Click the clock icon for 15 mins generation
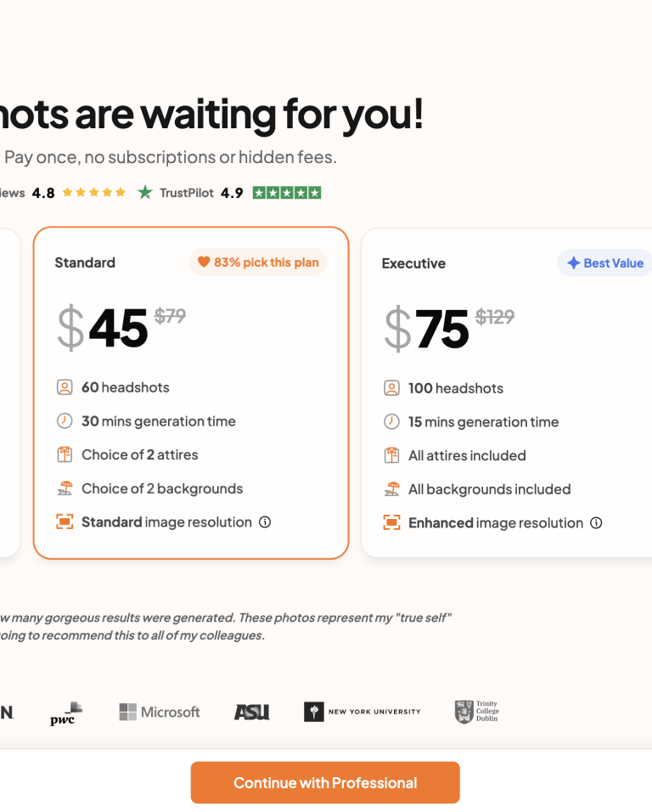The width and height of the screenshot is (652, 812). [x=391, y=422]
